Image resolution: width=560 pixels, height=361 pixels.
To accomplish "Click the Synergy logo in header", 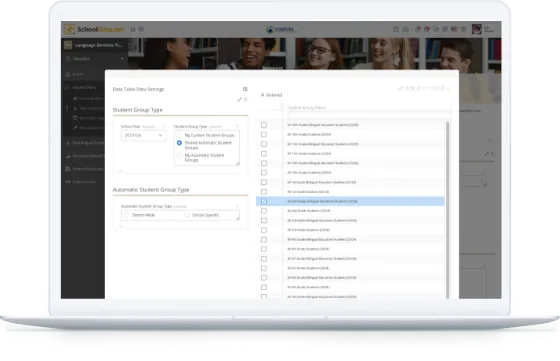I will (x=281, y=29).
